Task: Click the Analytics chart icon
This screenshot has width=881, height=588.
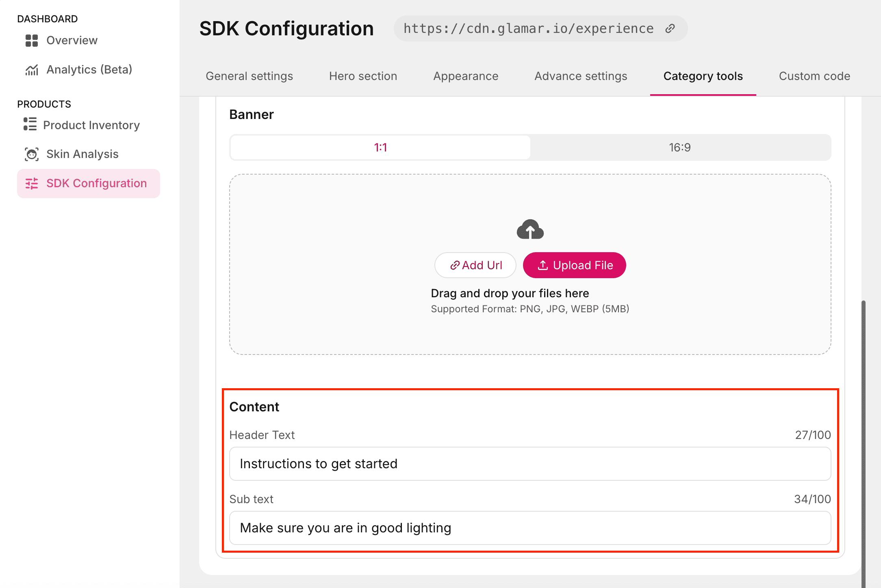Action: pos(32,70)
